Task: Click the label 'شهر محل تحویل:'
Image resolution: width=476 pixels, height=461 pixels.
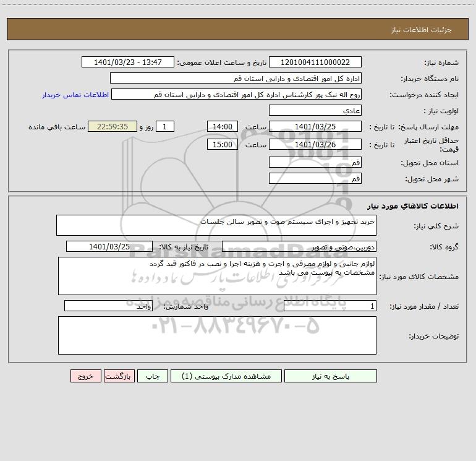Action: [432, 179]
